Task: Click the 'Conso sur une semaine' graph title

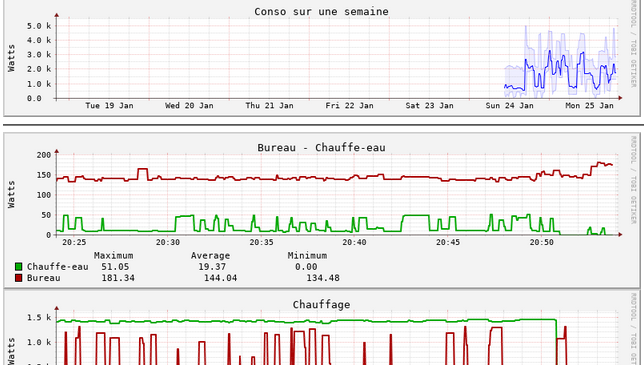Action: click(321, 11)
